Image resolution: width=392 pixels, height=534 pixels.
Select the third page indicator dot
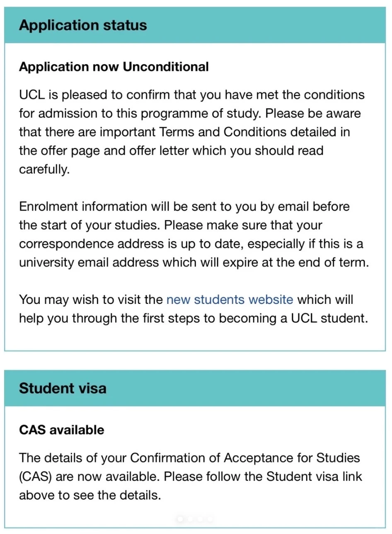[200, 519]
